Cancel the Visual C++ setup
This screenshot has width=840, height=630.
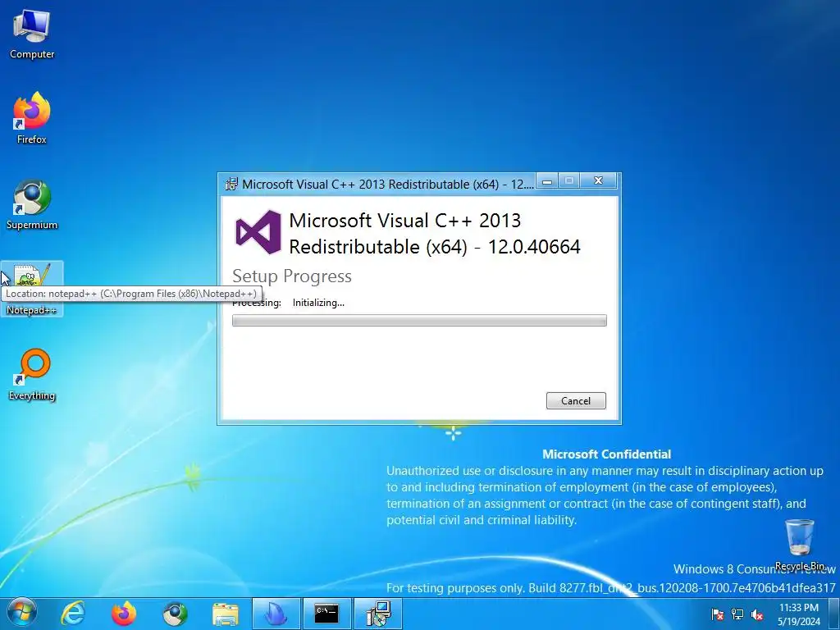pos(576,400)
